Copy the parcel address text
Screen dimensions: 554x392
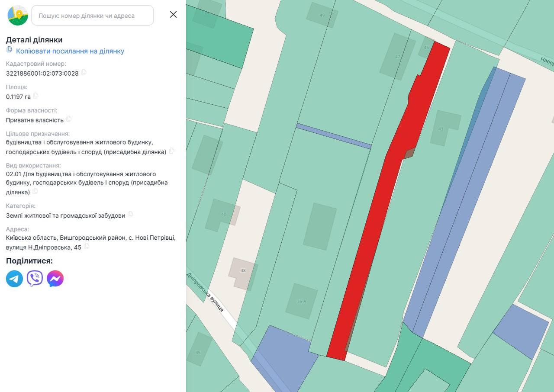tap(87, 247)
